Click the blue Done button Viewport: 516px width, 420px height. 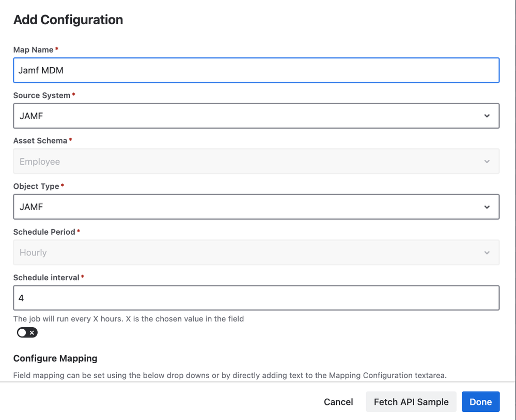tap(480, 402)
